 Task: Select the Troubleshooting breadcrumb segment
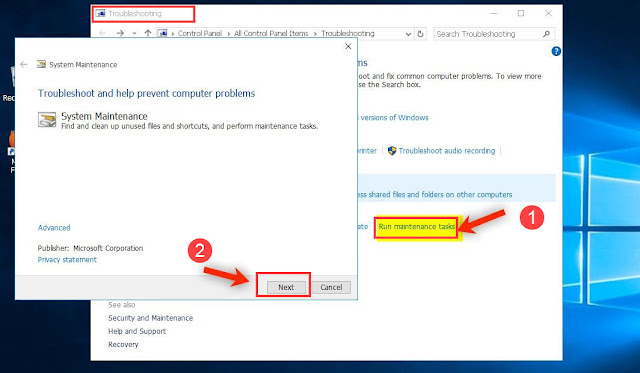click(x=347, y=33)
